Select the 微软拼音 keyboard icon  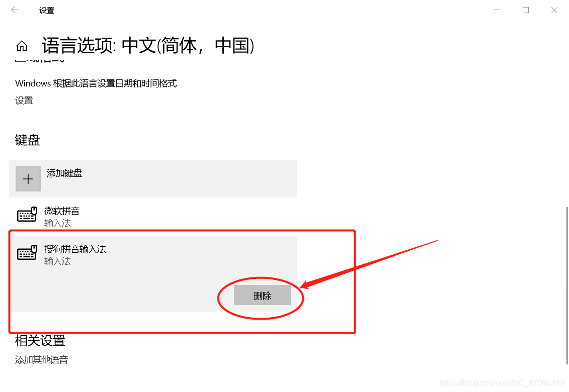pos(27,214)
